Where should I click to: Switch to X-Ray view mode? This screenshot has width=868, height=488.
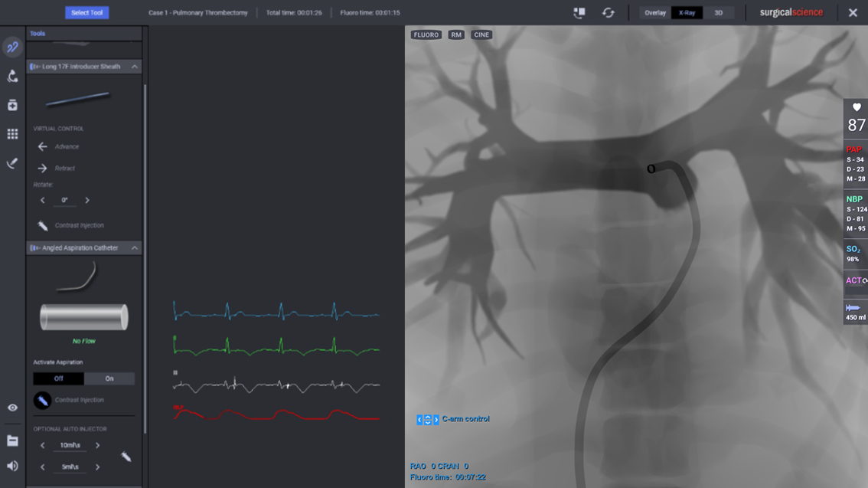coord(687,13)
